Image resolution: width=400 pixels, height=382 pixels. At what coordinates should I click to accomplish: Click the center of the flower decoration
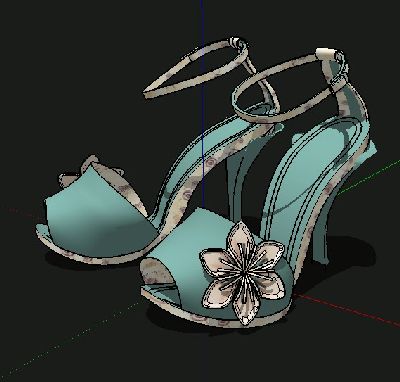pyautogui.click(x=244, y=273)
